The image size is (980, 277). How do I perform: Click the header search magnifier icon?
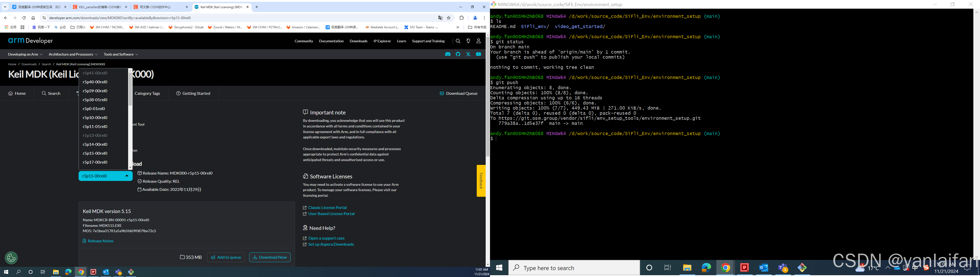[458, 41]
